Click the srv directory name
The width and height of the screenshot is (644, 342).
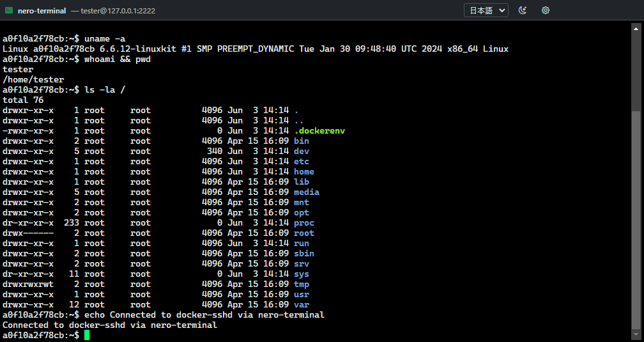coord(302,264)
